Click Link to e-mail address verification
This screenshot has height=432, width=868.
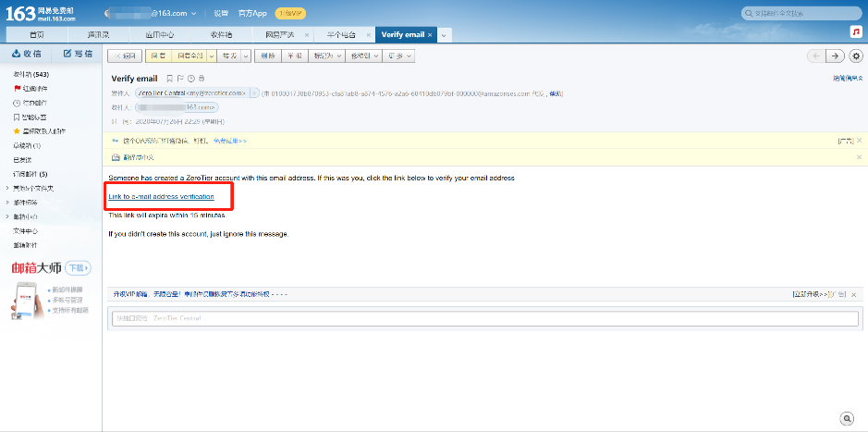point(161,197)
